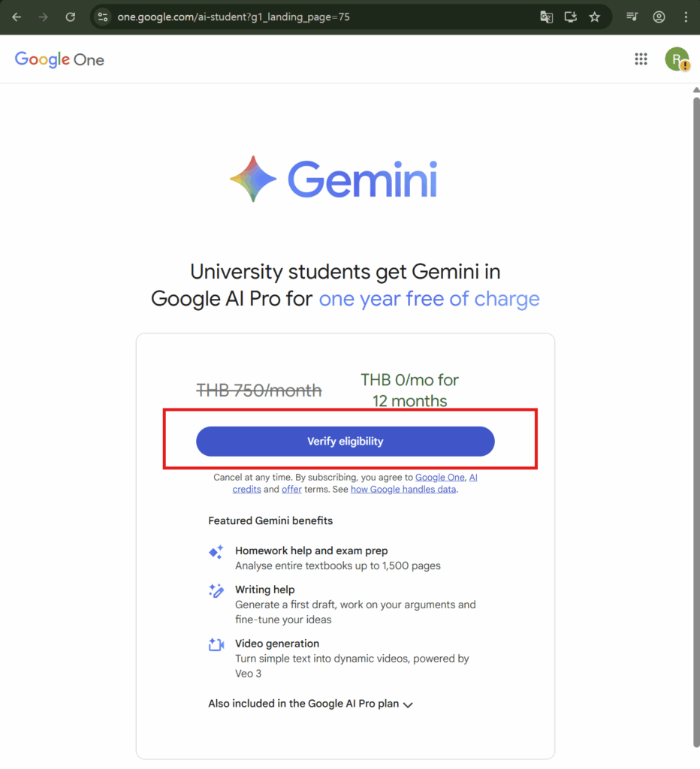Expand Also included in Google AI Pro plan
The width and height of the screenshot is (700, 769).
coord(311,704)
